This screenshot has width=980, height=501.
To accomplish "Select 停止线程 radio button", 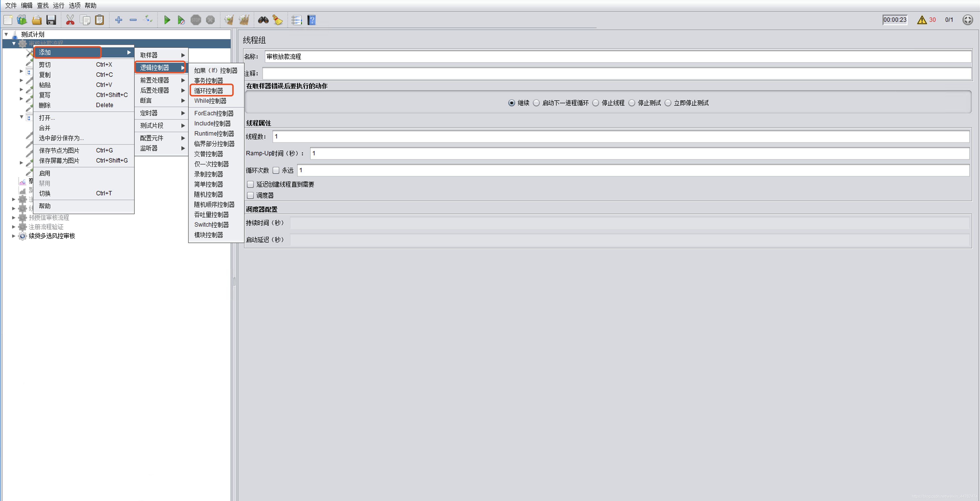I will (596, 103).
